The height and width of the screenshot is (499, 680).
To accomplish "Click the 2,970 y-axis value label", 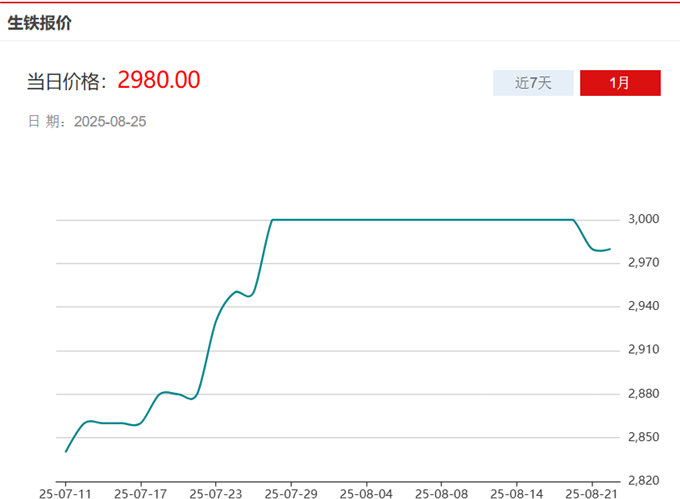I will point(644,262).
